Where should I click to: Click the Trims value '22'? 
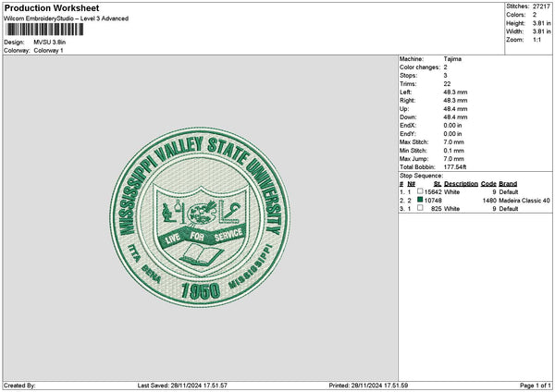(447, 84)
